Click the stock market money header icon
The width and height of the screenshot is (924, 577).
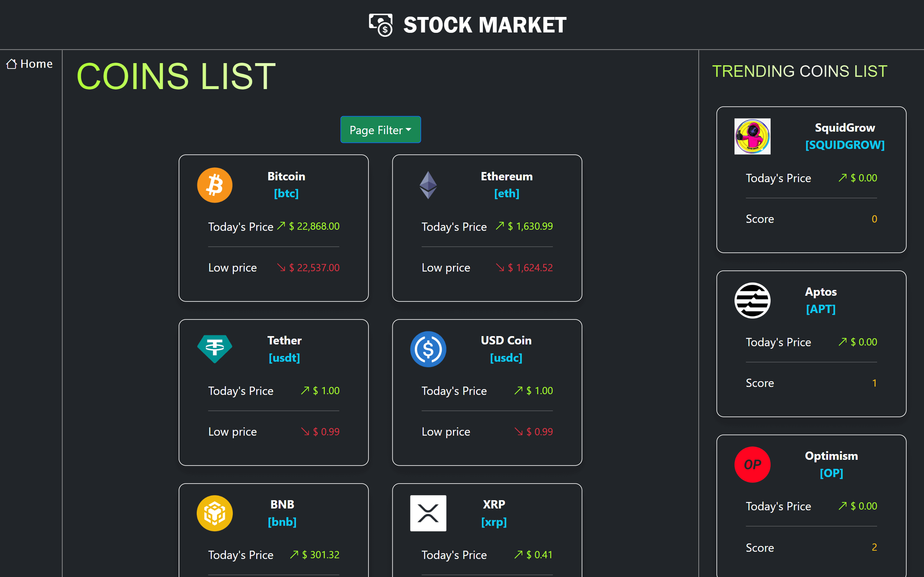tap(381, 25)
